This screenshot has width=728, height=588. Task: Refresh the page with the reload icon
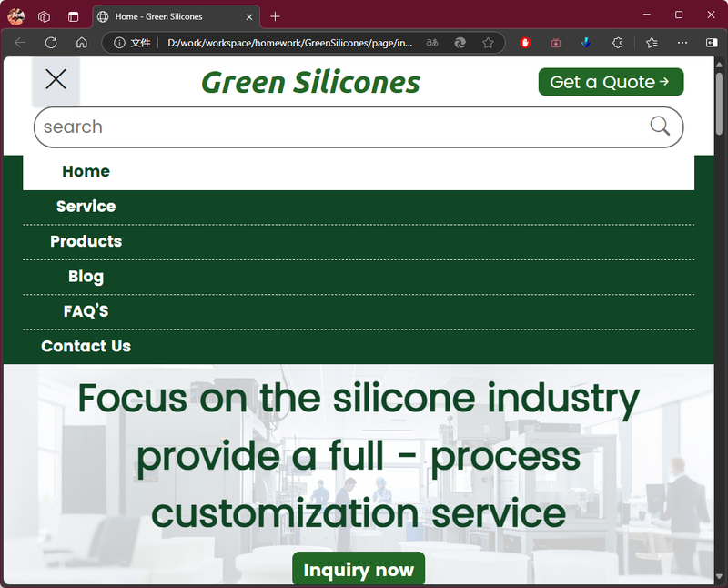[x=51, y=43]
